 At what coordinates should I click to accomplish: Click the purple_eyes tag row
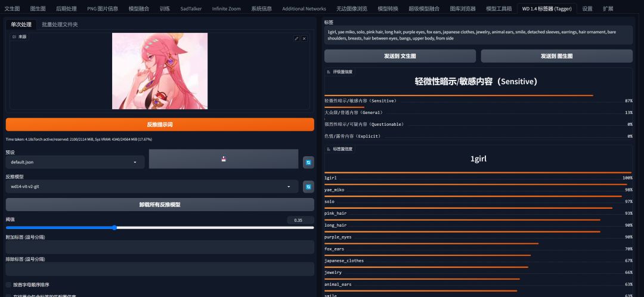tap(478, 235)
